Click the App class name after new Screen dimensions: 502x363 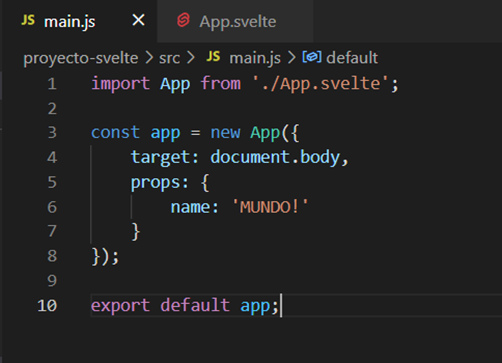click(x=265, y=133)
